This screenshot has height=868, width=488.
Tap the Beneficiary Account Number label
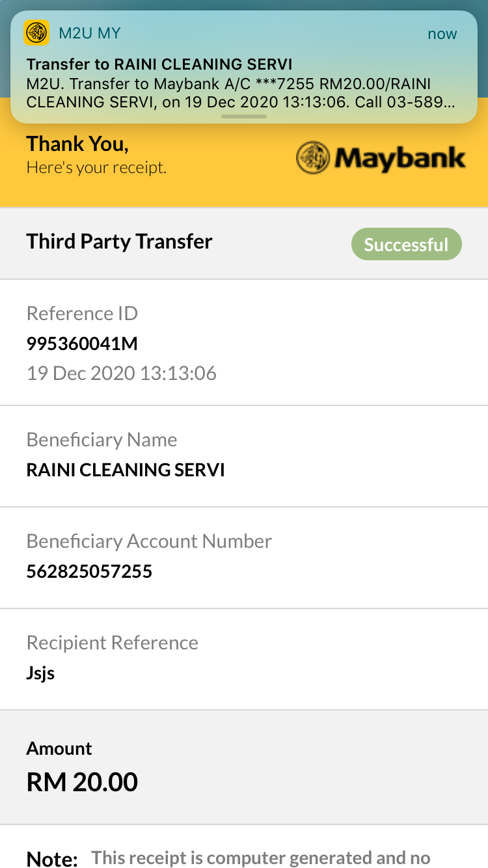click(149, 541)
